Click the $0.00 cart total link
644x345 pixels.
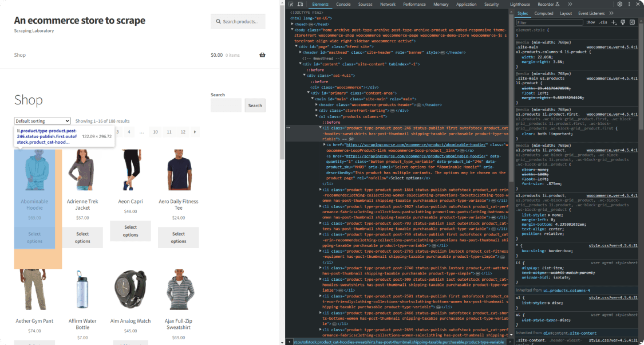(x=216, y=55)
